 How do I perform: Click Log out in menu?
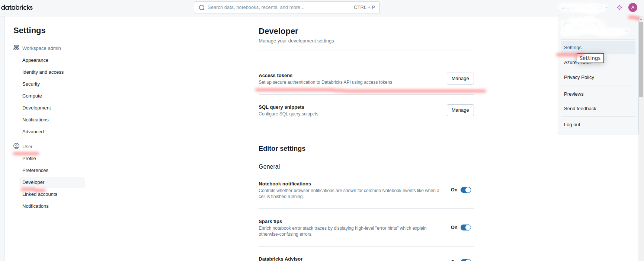tap(598, 125)
